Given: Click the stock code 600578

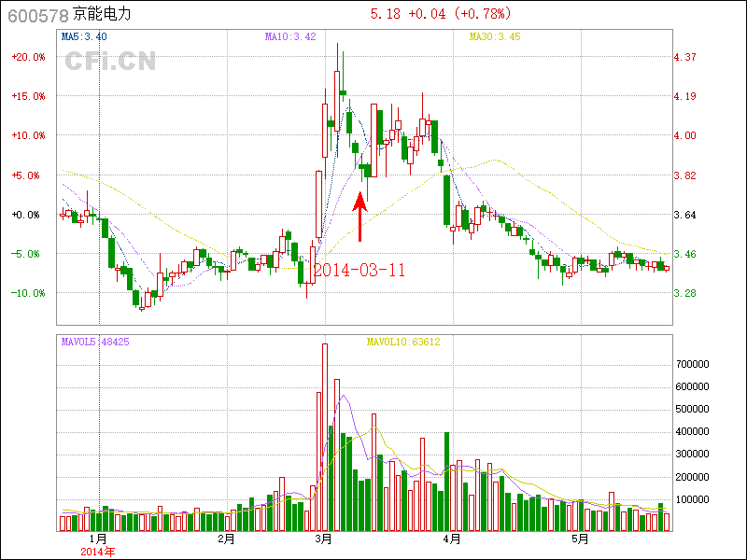Looking at the screenshot, I should (37, 16).
